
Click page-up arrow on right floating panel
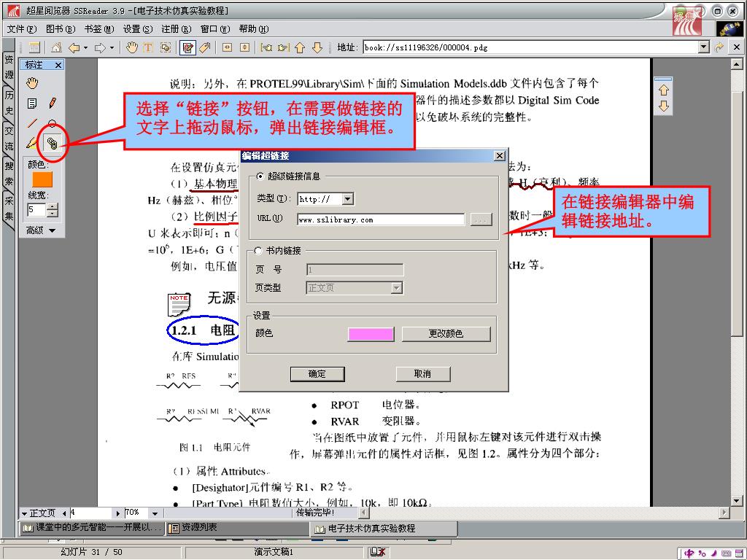(x=663, y=90)
